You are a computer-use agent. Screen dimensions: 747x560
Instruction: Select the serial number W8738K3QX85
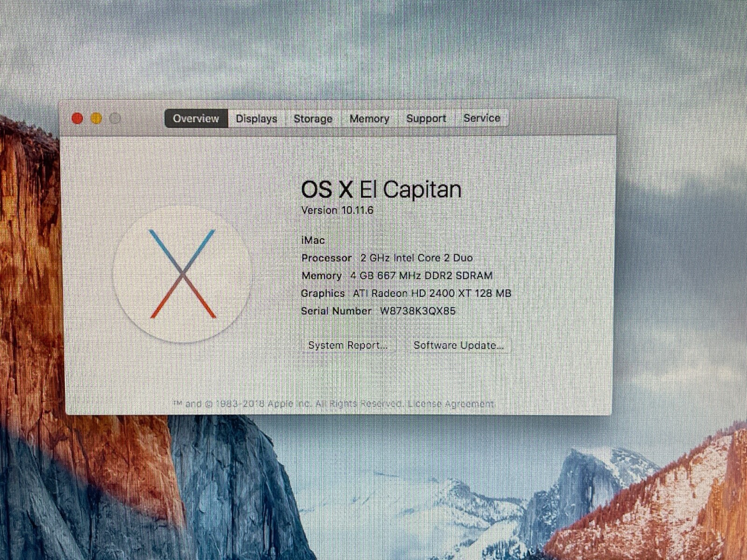click(x=418, y=311)
